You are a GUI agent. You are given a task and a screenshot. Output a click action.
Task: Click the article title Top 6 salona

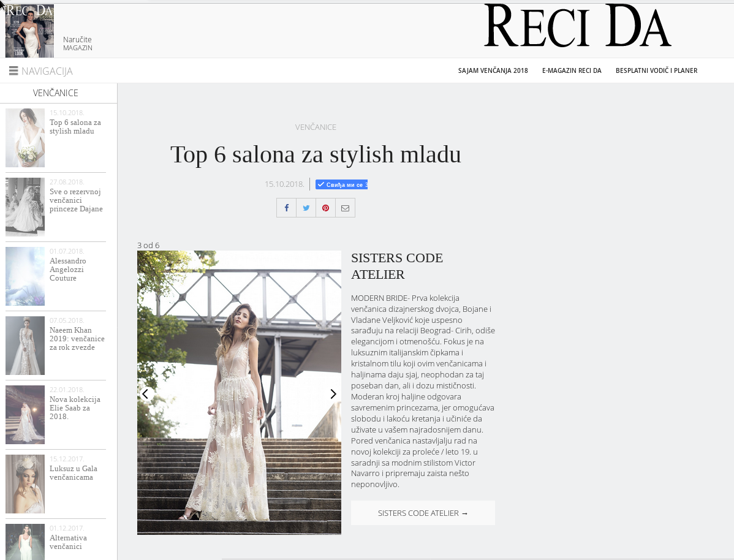[316, 154]
